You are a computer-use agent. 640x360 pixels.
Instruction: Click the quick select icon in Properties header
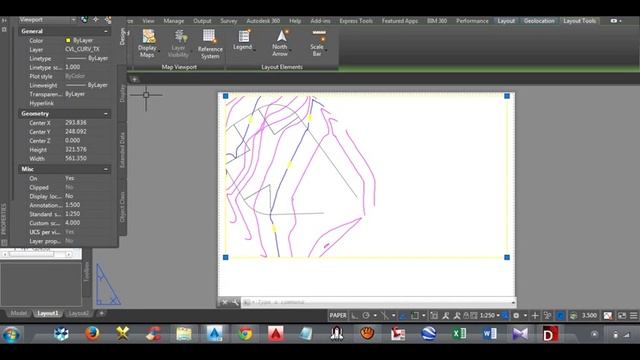tap(108, 20)
